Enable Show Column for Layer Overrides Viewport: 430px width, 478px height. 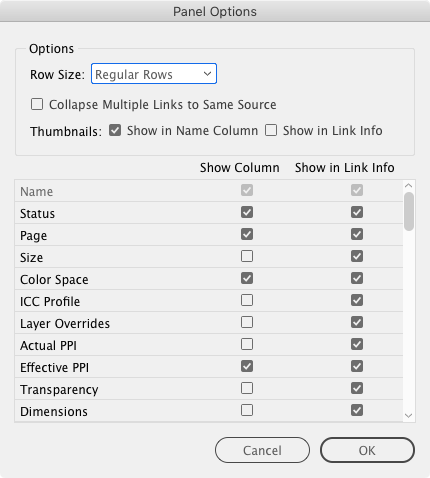point(247,322)
